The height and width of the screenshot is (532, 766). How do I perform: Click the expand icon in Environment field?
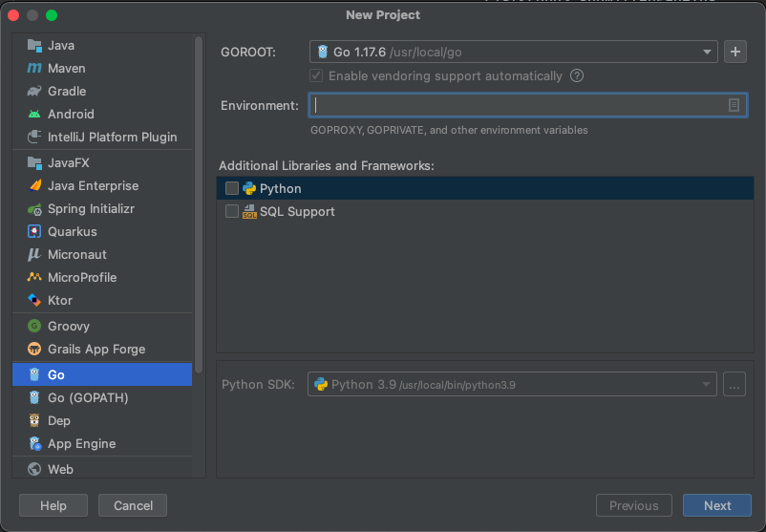(734, 105)
